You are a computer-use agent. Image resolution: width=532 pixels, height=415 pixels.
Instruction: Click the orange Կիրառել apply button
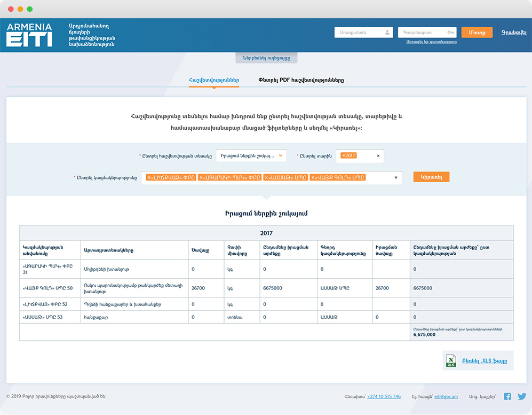point(431,177)
